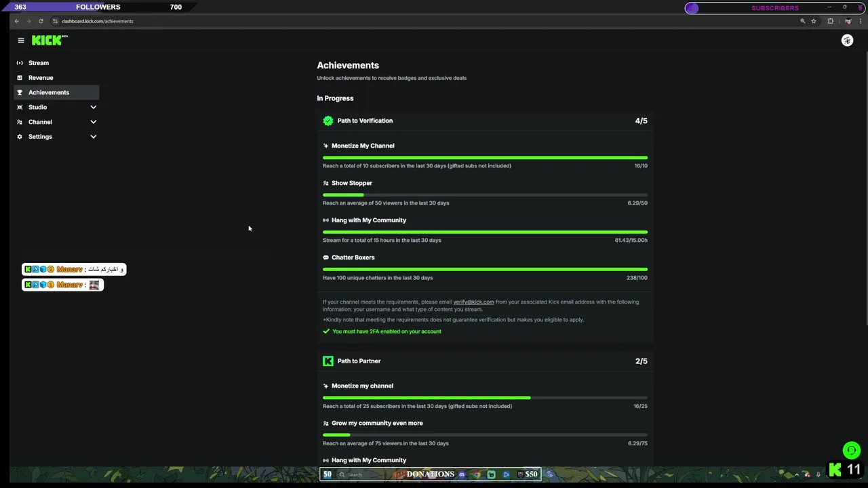Click the 6.29/75 viewers value
The image size is (868, 488).
coord(637,443)
